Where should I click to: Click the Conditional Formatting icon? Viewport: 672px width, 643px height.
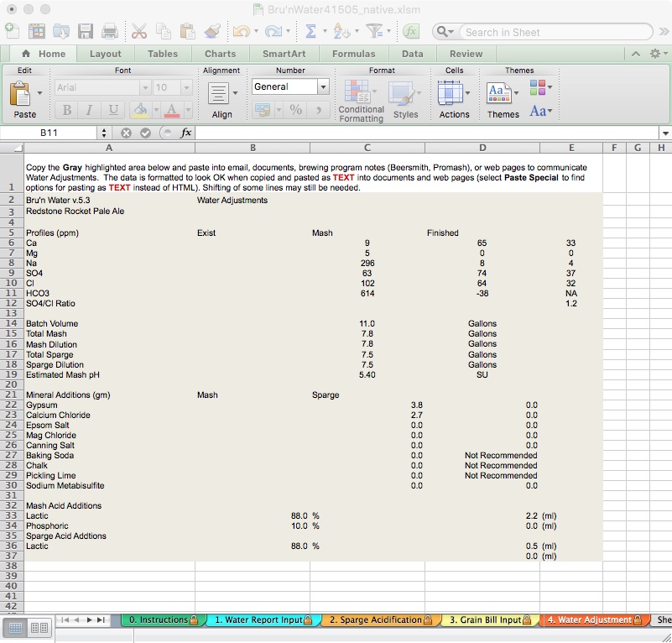(x=360, y=94)
